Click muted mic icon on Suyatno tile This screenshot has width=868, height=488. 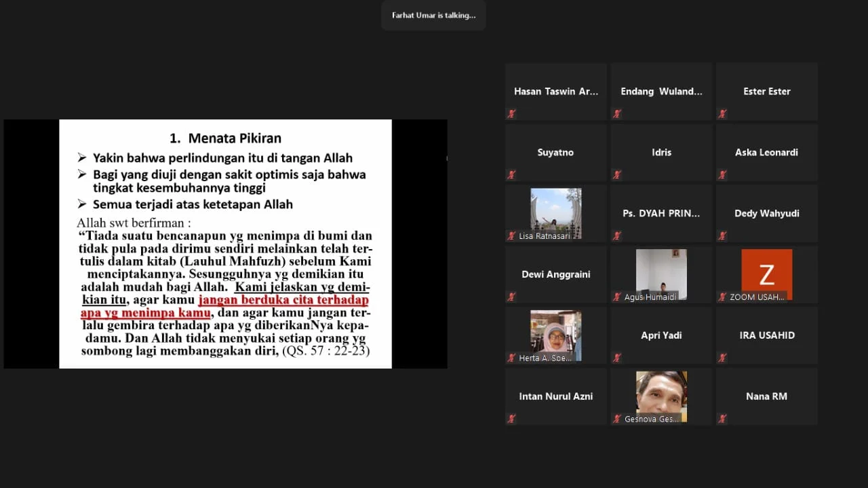511,175
